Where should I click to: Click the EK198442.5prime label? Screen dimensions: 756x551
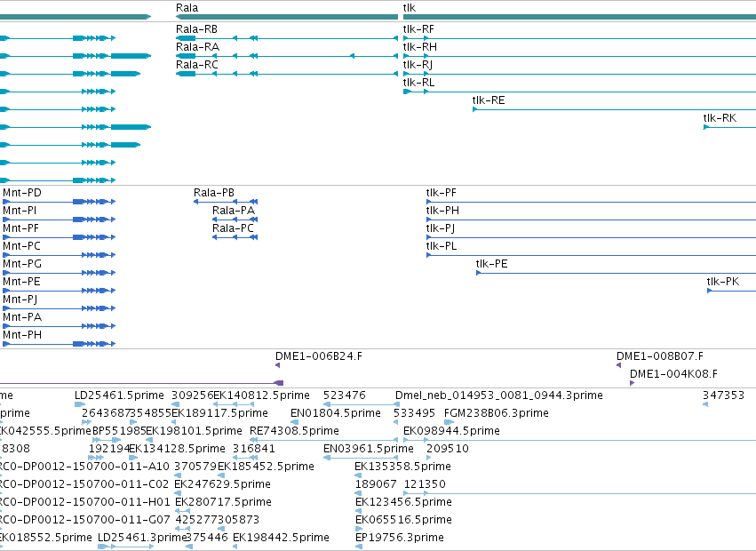281,539
